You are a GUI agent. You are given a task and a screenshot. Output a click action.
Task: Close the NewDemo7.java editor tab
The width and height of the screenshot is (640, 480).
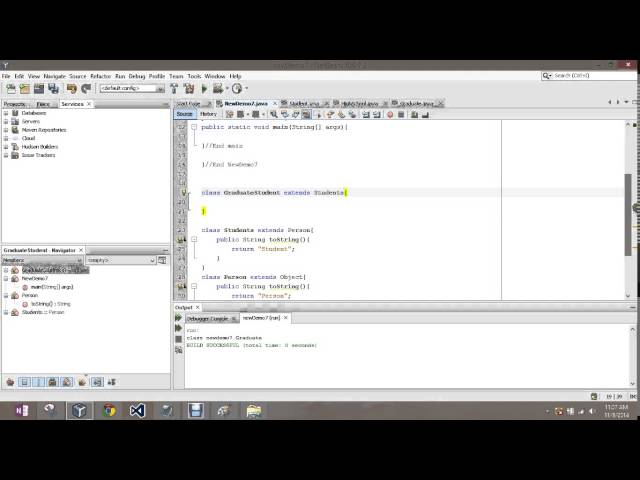(275, 104)
